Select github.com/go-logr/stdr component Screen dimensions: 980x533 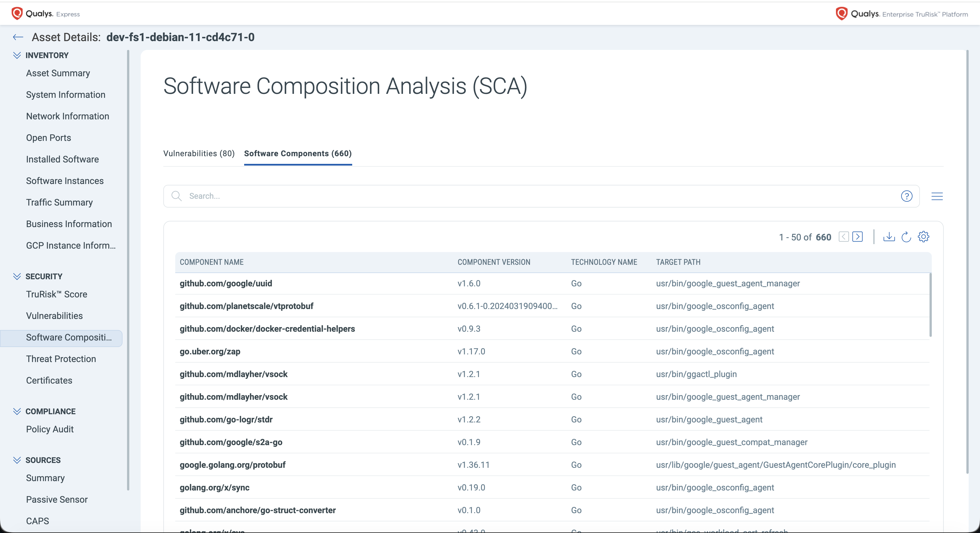pos(226,420)
